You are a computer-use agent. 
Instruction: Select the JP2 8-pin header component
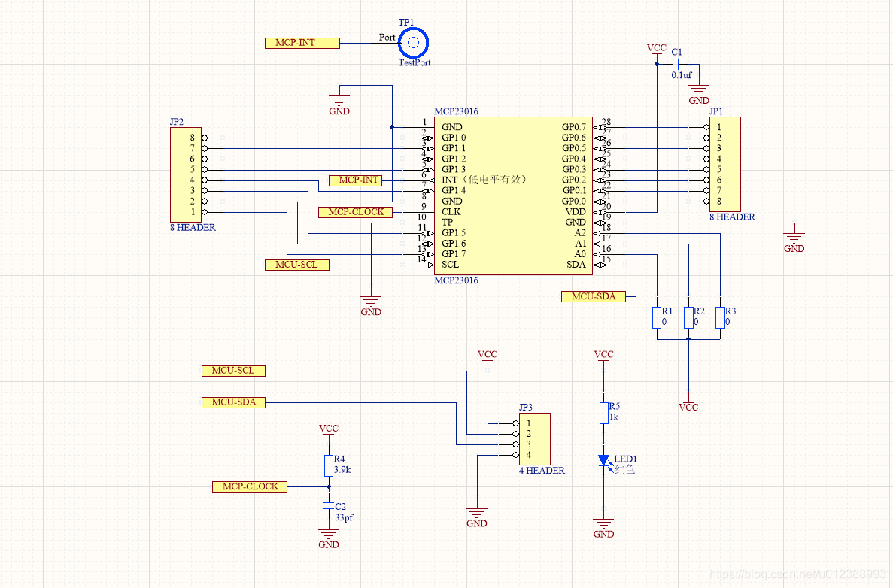[186, 174]
